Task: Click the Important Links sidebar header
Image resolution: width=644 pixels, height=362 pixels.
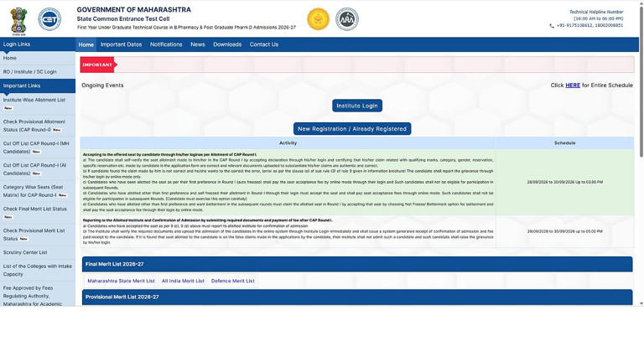Action: [38, 85]
